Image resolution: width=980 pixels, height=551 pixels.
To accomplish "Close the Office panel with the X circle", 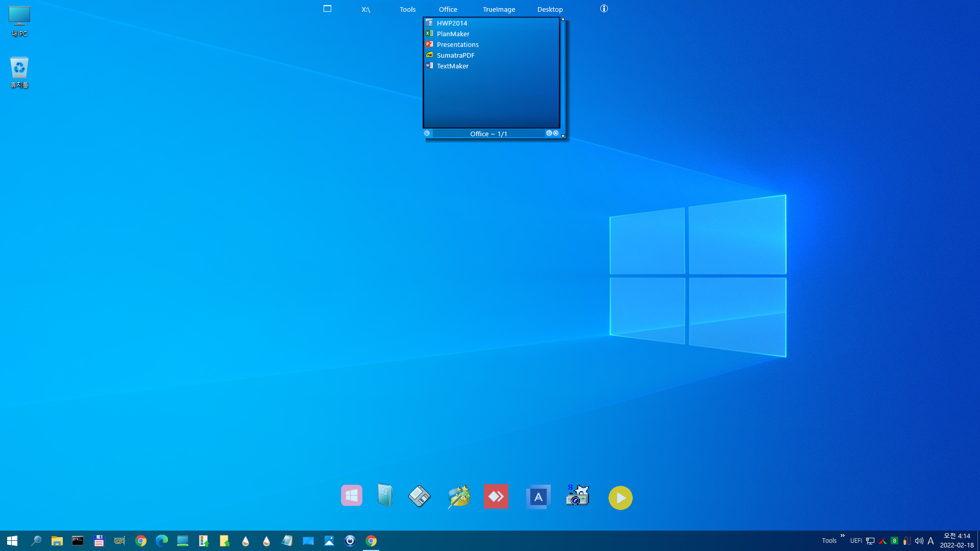I will [x=556, y=133].
